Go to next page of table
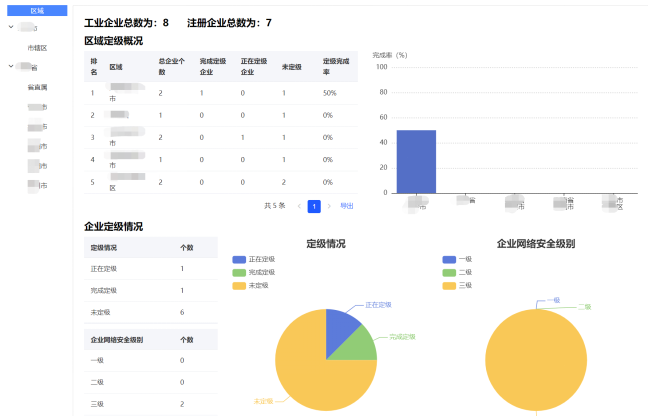 click(329, 206)
